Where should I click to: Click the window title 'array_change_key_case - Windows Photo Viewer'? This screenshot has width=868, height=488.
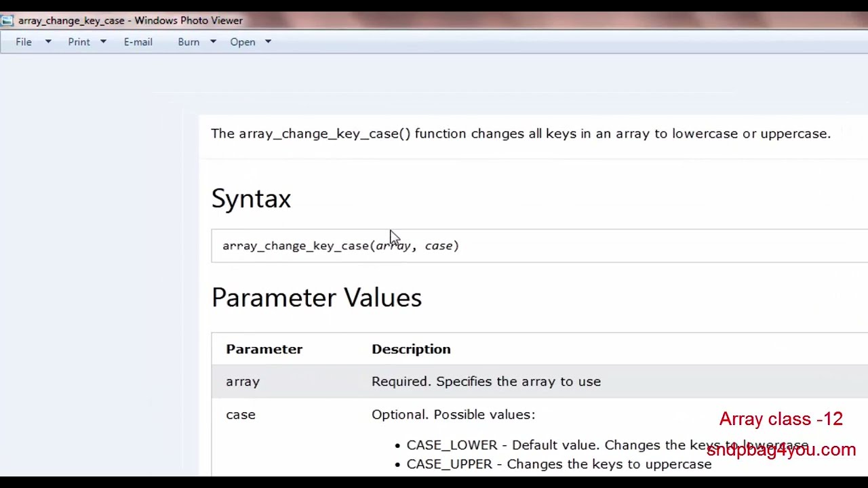coord(130,20)
